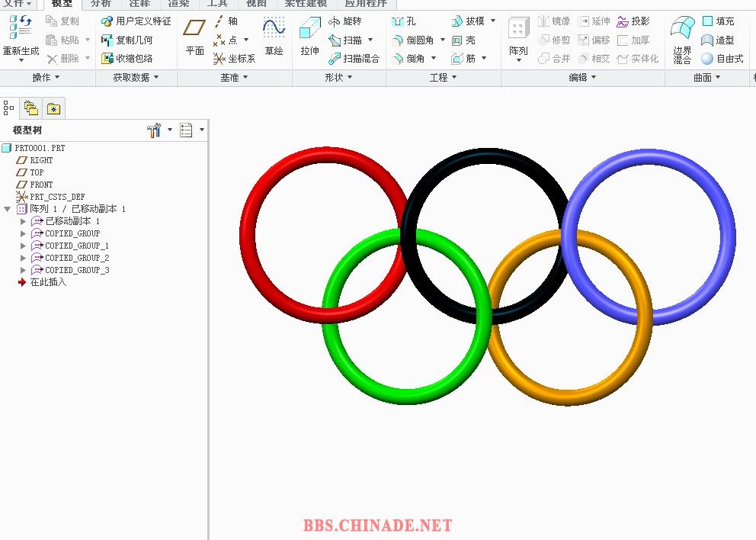Image resolution: width=756 pixels, height=540 pixels.
Task: Select the 投影 project tool
Action: tap(633, 21)
